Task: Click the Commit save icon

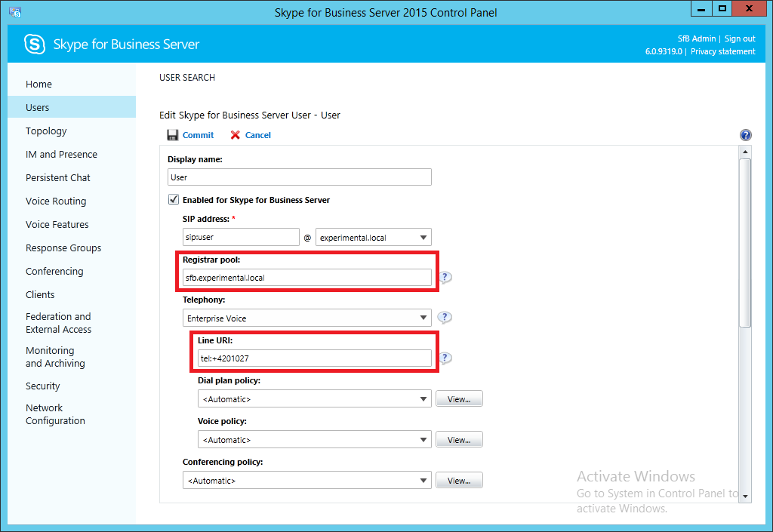Action: click(x=173, y=135)
